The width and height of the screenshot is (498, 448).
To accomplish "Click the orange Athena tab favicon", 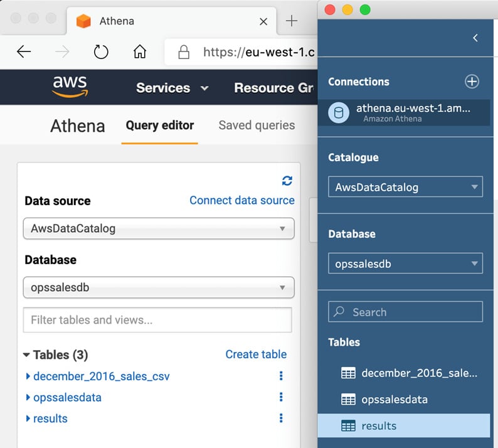I will 83,21.
